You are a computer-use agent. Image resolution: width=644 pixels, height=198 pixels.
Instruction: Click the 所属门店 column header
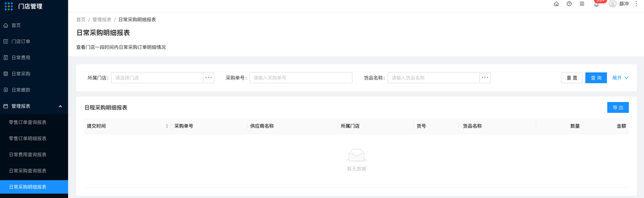(x=350, y=126)
